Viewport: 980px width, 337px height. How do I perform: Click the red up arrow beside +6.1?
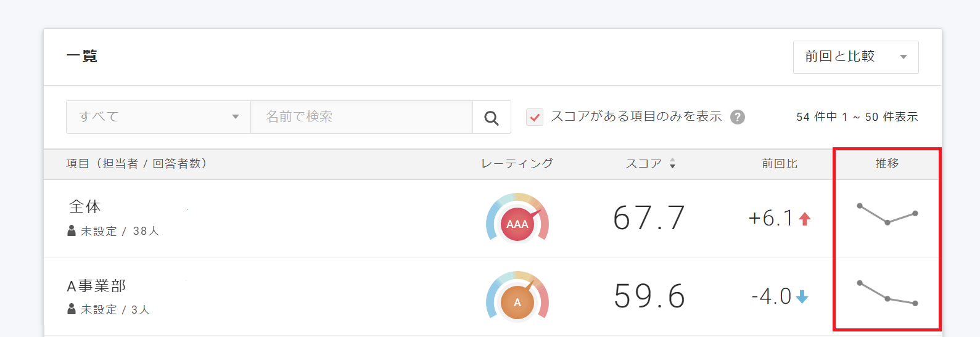coord(805,219)
